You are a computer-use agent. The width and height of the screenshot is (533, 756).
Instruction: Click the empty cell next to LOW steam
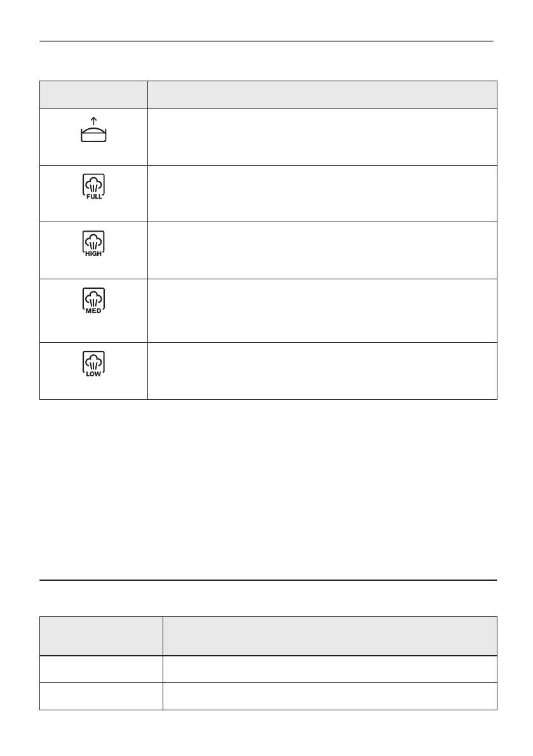[322, 371]
